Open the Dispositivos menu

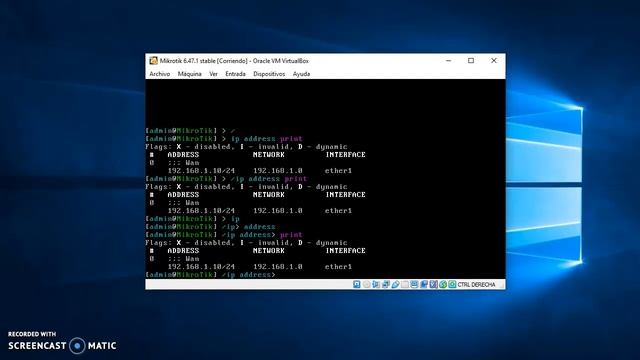click(269, 74)
